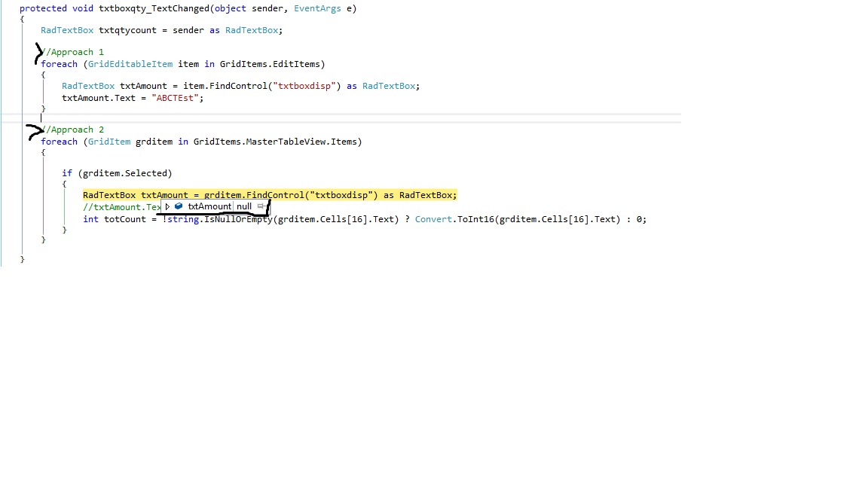Click 'GridItems.EditItems' in the first foreach
The height and width of the screenshot is (488, 868).
[x=270, y=64]
